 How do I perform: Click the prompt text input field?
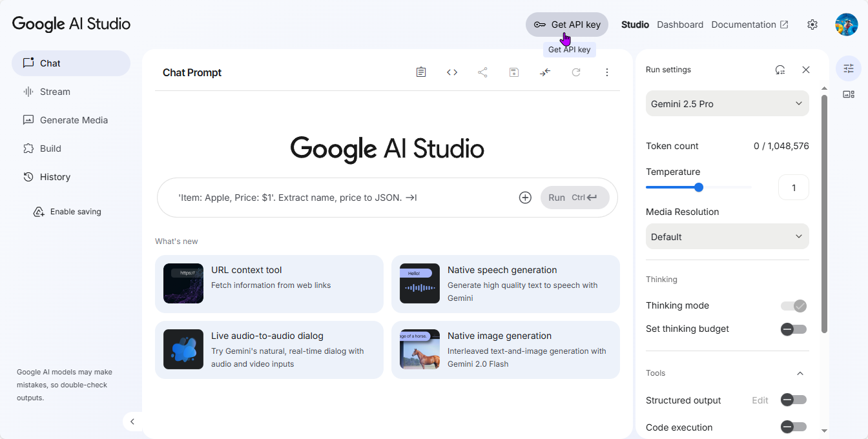(342, 198)
